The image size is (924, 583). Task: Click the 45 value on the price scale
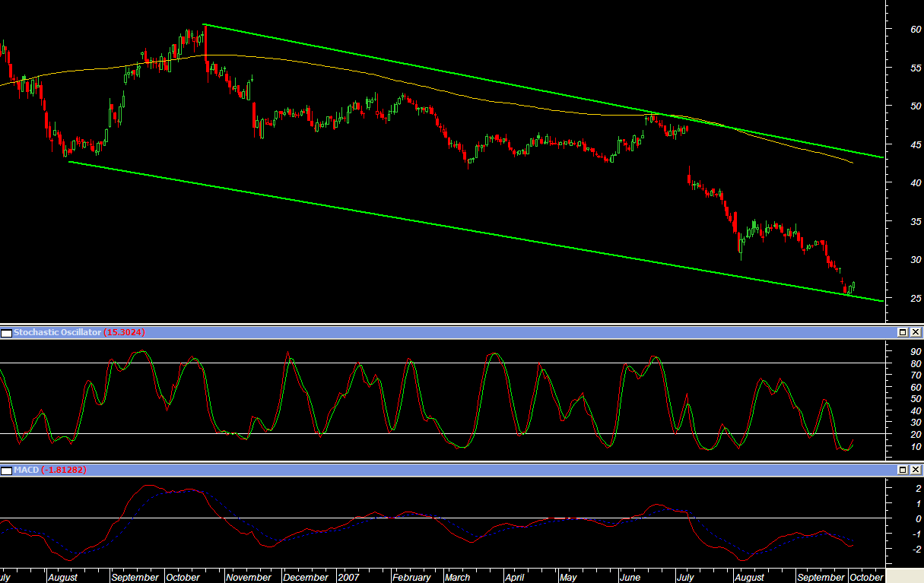[x=916, y=144]
